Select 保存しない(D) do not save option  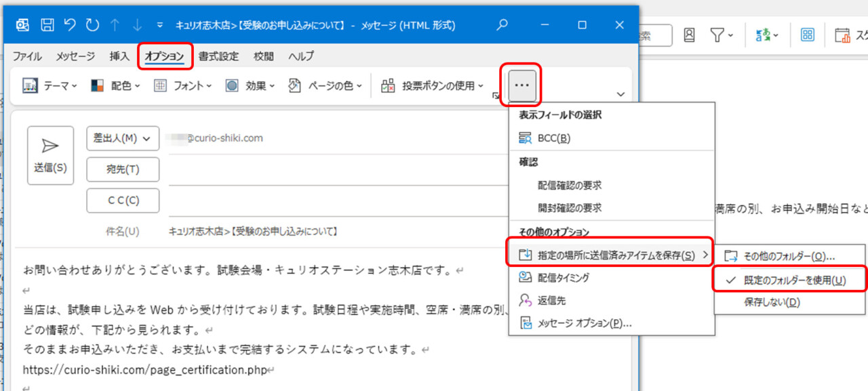point(789,302)
